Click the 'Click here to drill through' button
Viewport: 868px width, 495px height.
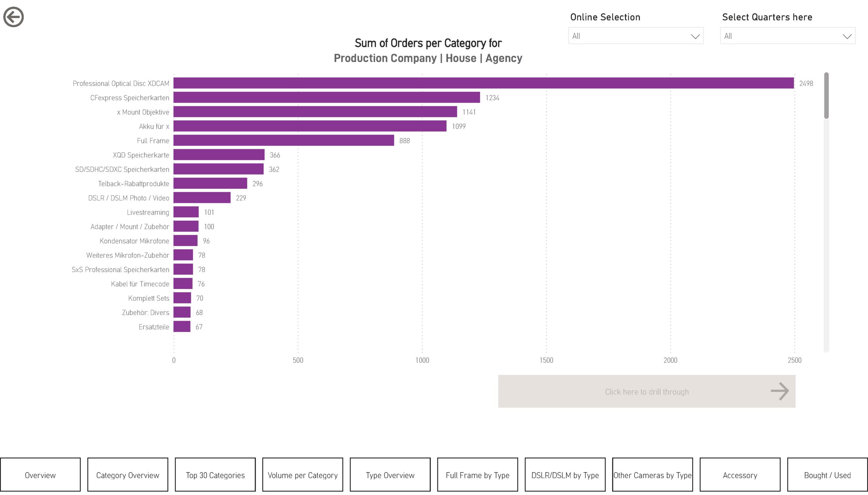[x=647, y=391]
